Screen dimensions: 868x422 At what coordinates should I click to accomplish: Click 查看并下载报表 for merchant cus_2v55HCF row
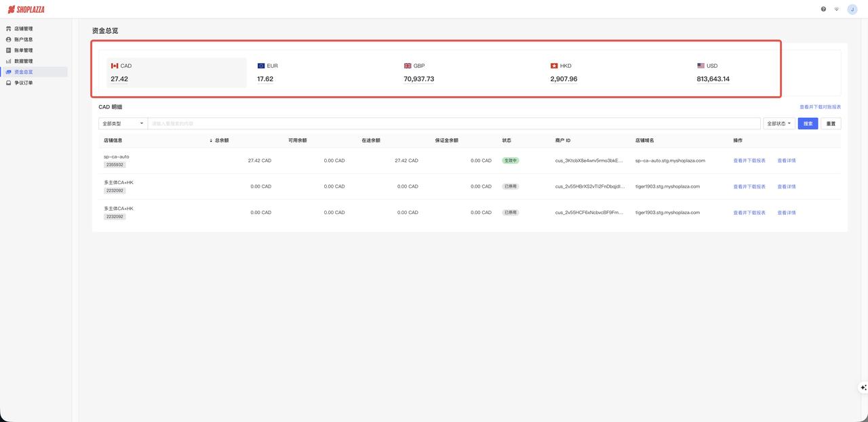[749, 213]
